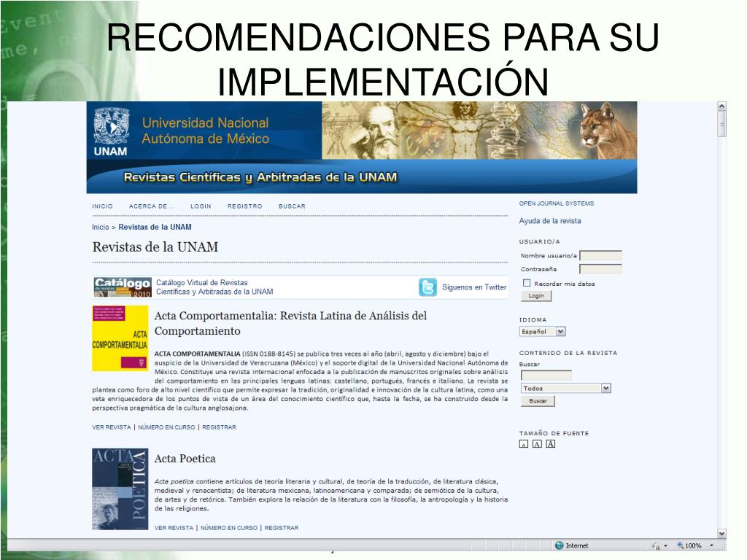Click VER REVISTA under Acta Poetica
This screenshot has width=747, height=560.
174,528
